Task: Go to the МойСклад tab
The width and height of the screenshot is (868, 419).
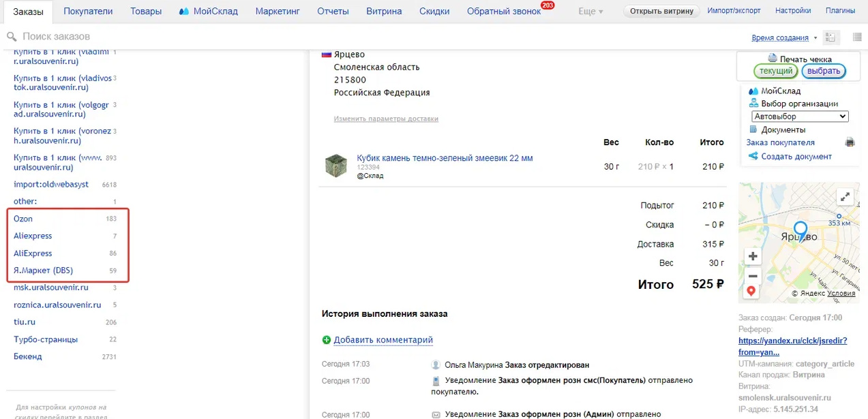Action: point(209,11)
